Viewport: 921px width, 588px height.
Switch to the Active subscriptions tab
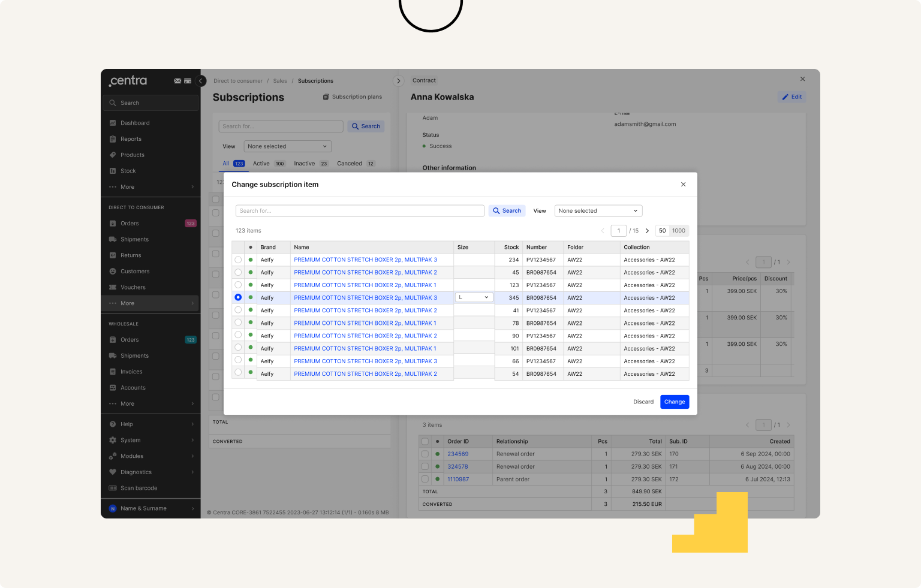point(261,164)
